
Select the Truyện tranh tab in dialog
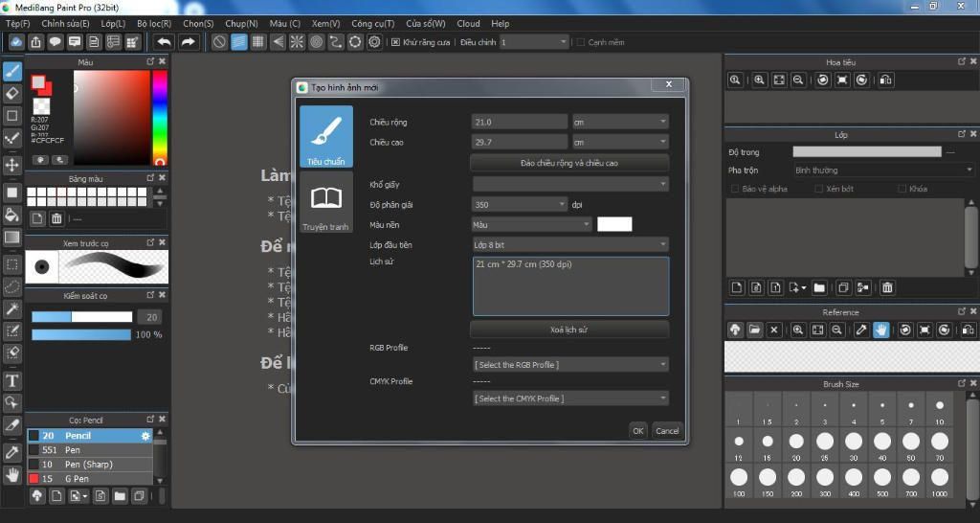tap(325, 202)
